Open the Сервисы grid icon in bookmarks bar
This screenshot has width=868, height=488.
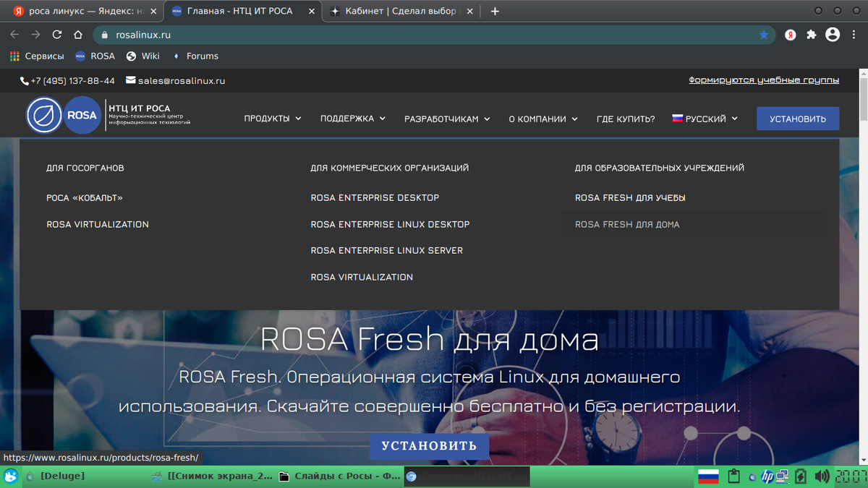pos(14,56)
